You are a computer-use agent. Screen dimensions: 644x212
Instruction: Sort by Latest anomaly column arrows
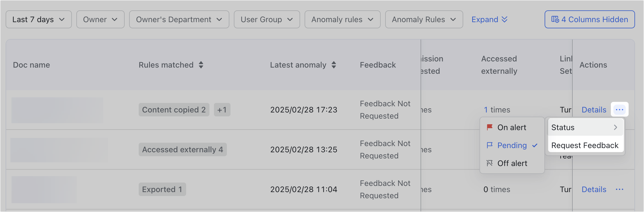point(334,65)
